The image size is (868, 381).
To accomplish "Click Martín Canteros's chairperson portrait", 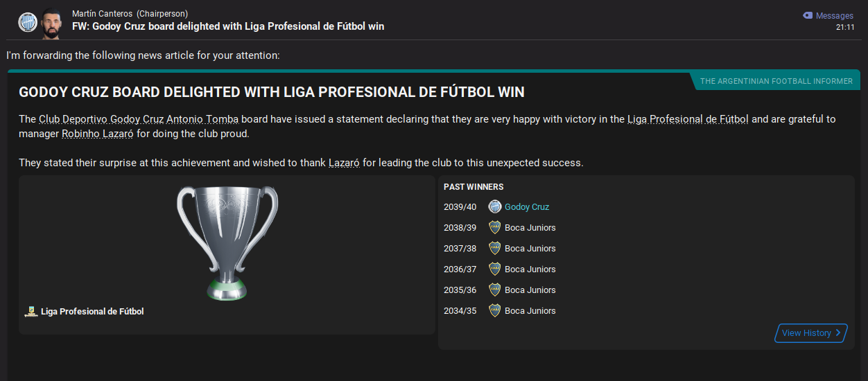I will click(51, 24).
